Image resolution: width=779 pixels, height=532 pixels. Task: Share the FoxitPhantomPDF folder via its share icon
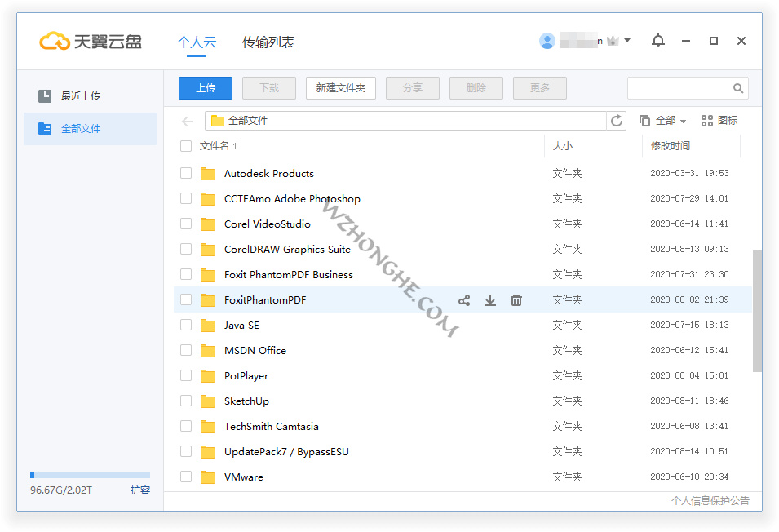point(464,300)
